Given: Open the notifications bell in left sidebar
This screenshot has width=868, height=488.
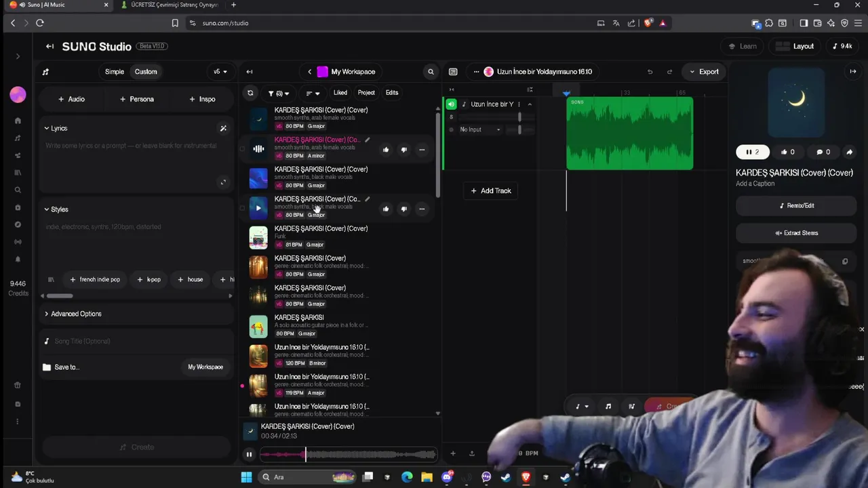Looking at the screenshot, I should [x=18, y=259].
